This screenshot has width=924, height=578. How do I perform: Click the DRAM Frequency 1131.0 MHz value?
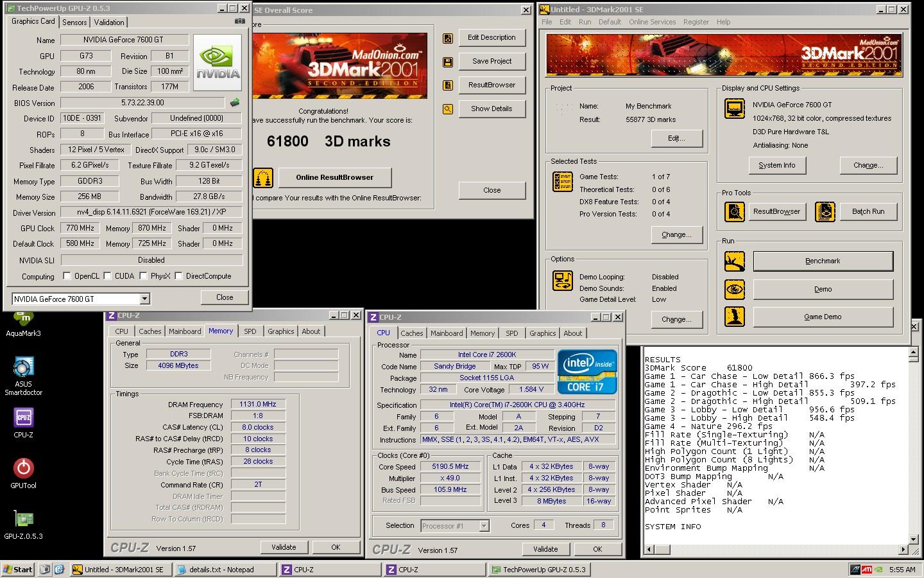[258, 405]
